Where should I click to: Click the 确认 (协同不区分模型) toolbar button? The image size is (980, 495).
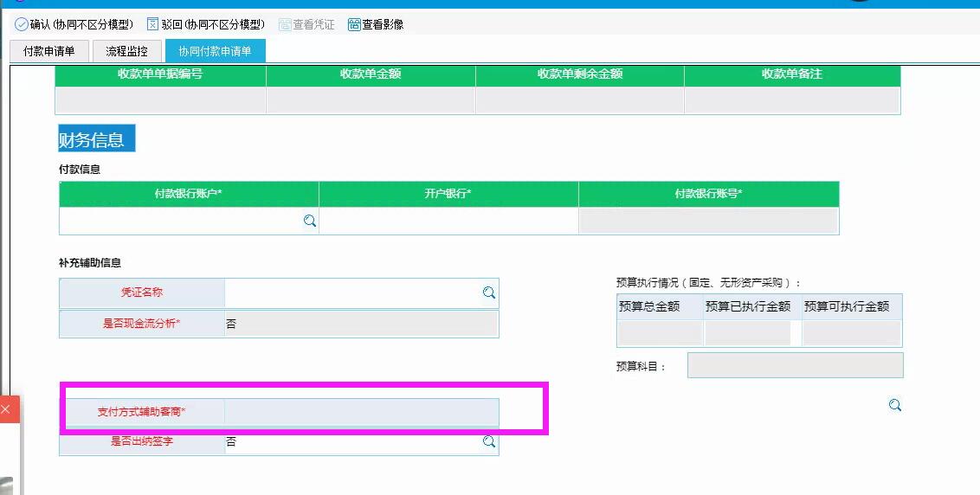[74, 24]
